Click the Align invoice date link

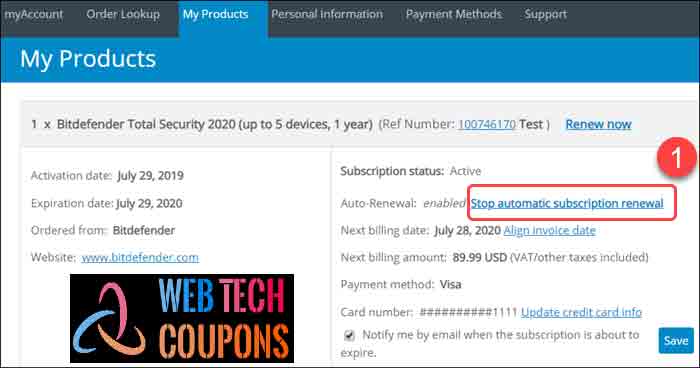[x=550, y=230]
